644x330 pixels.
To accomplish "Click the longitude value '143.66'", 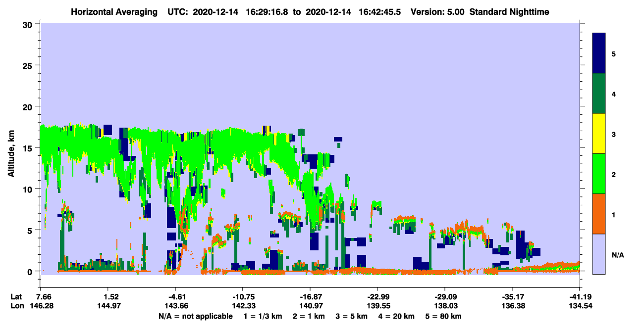I will click(176, 306).
